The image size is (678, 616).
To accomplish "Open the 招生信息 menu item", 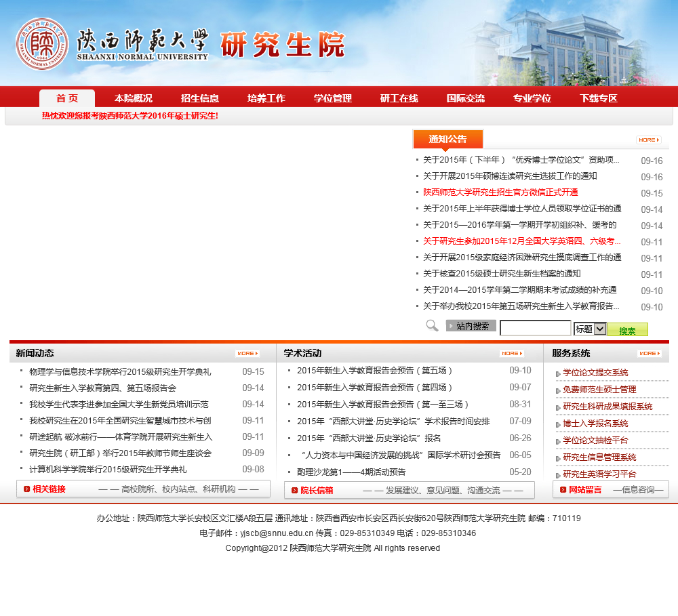I will coord(200,98).
